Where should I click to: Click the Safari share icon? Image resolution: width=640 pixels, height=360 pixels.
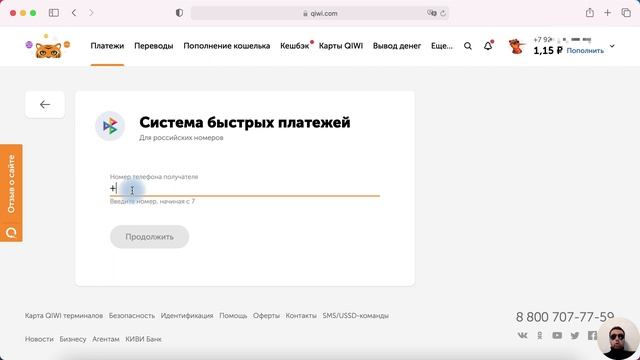point(590,13)
